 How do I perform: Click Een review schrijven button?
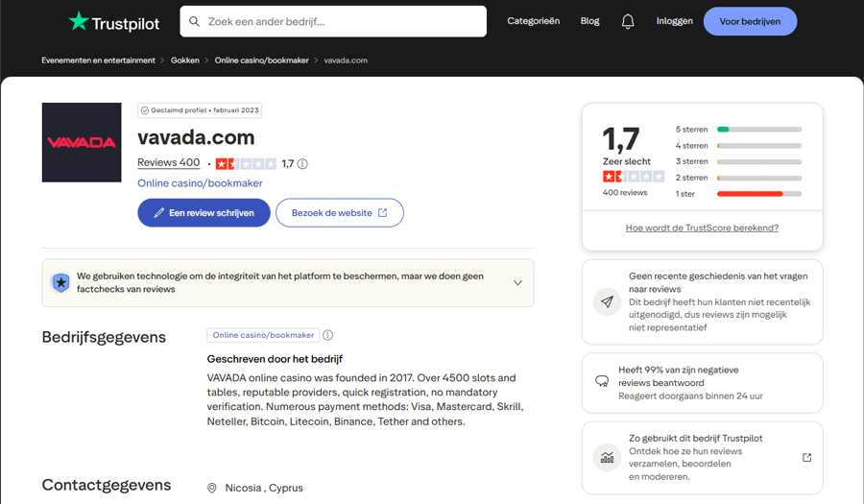point(204,212)
